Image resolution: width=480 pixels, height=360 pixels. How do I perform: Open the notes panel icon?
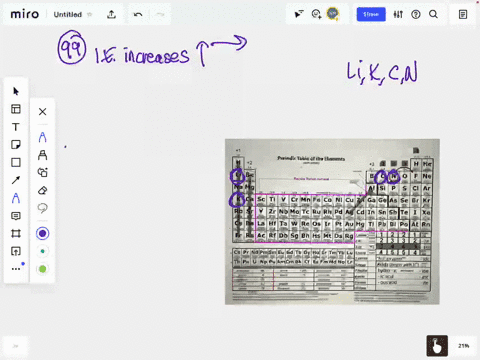click(463, 14)
